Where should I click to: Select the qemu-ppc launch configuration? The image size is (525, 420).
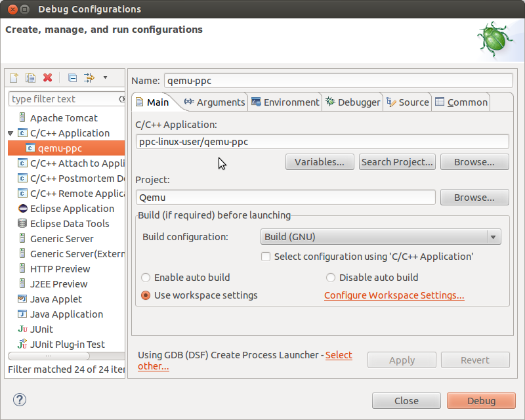[x=66, y=148]
